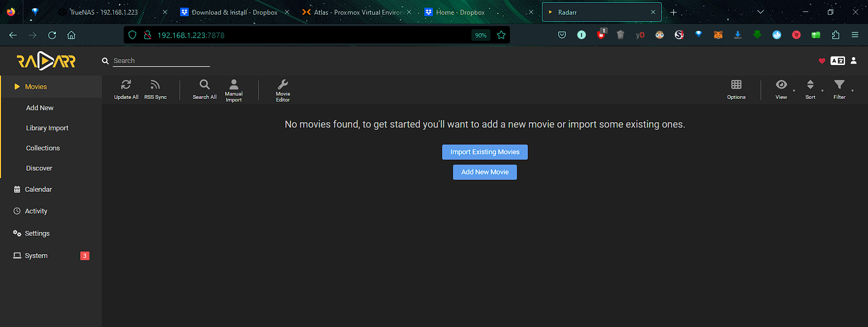
Task: Click the insecure connection lock icon
Action: tap(147, 35)
